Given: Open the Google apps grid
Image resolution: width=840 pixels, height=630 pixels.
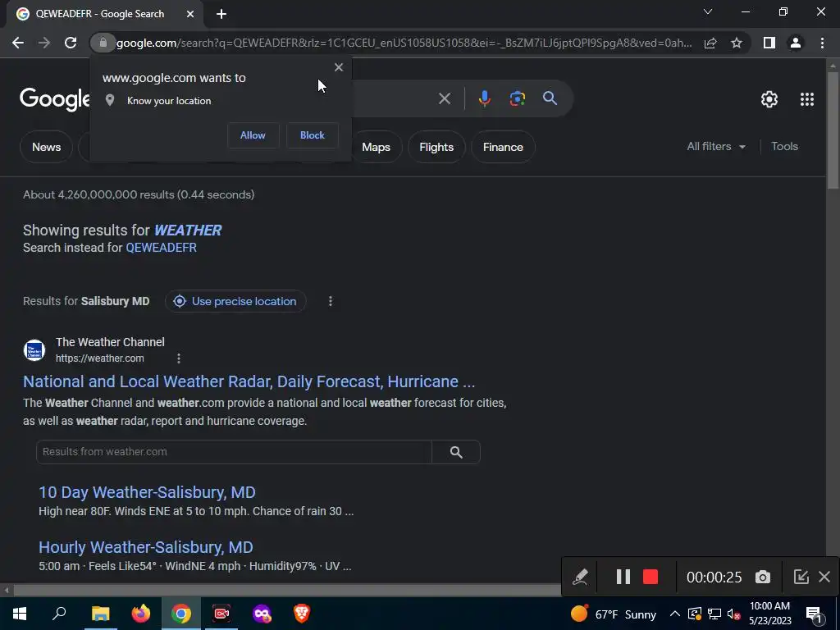Looking at the screenshot, I should coord(807,99).
